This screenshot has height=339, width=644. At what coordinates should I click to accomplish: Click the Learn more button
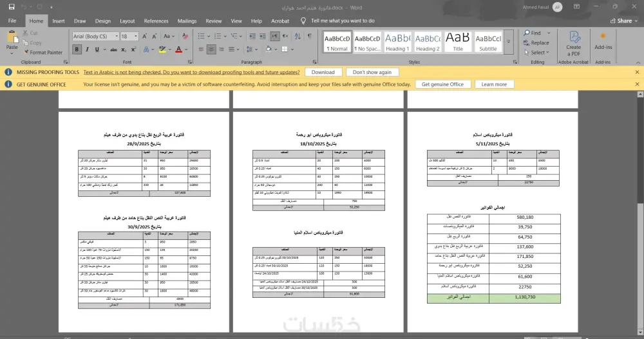494,84
